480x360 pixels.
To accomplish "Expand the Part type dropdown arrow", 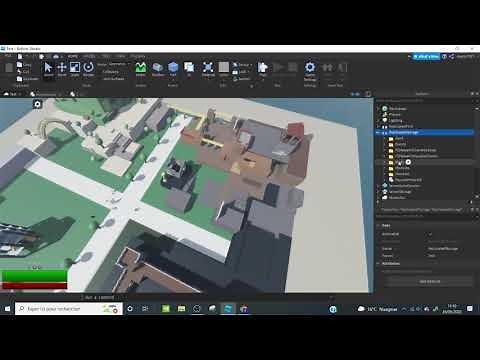I will click(173, 80).
